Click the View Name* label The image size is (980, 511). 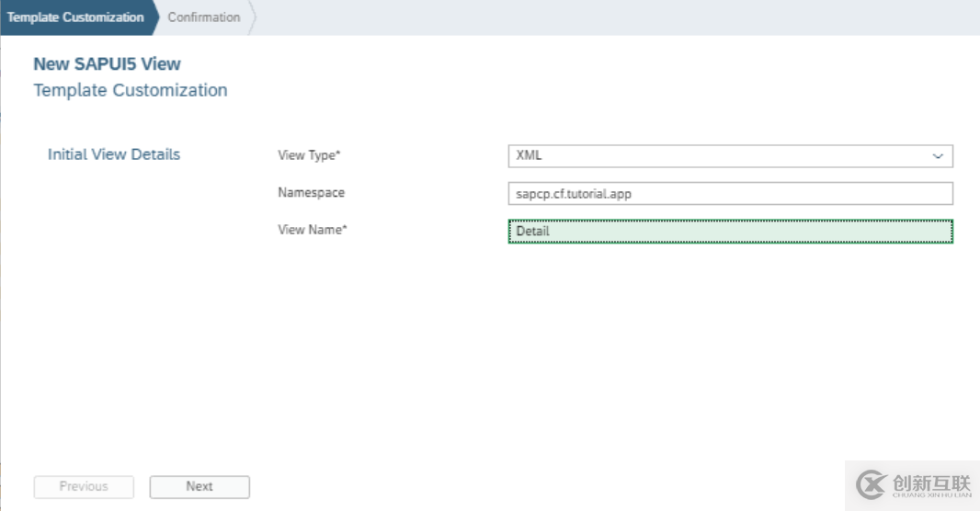click(x=313, y=230)
